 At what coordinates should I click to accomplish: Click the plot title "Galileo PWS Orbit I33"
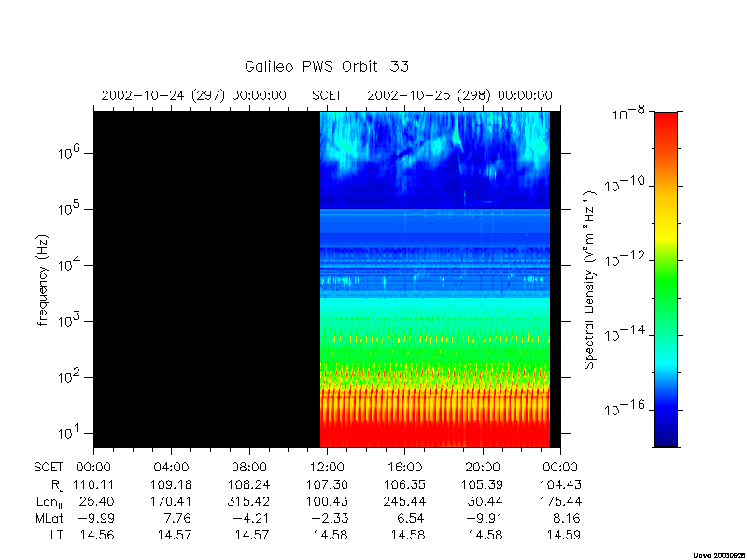[326, 66]
